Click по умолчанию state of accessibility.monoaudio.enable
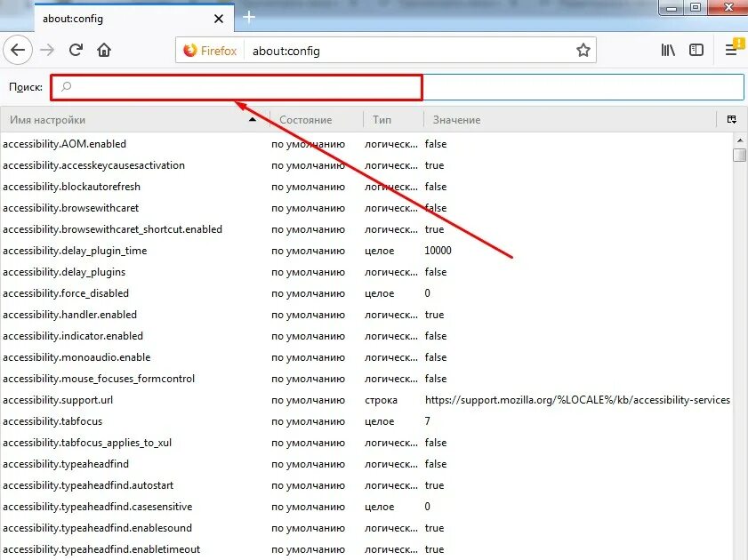Viewport: 748px width, 560px height. 308,357
